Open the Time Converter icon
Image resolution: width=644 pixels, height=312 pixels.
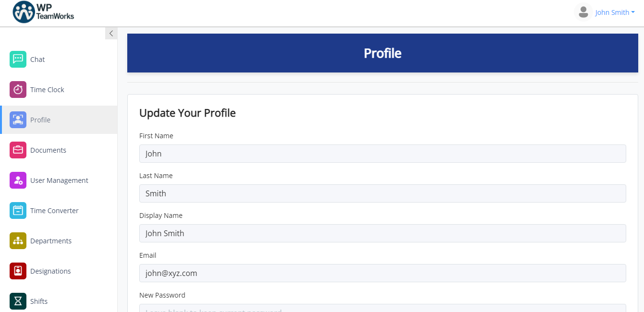coord(18,210)
